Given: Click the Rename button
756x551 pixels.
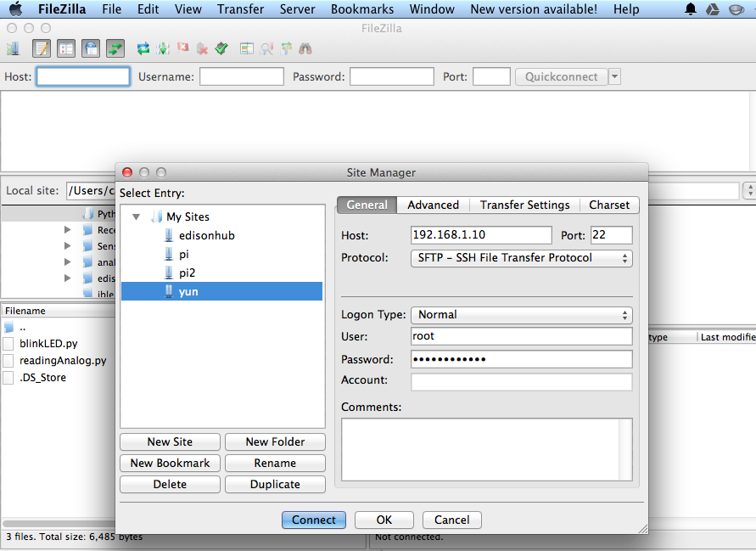Looking at the screenshot, I should coord(275,464).
